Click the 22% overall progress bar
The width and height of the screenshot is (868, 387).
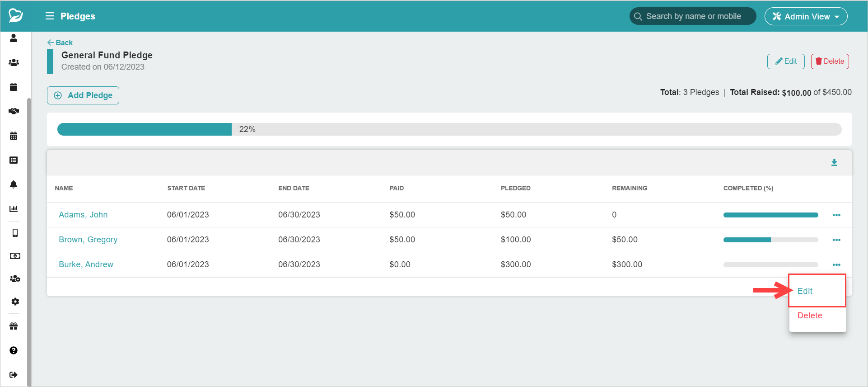point(449,129)
